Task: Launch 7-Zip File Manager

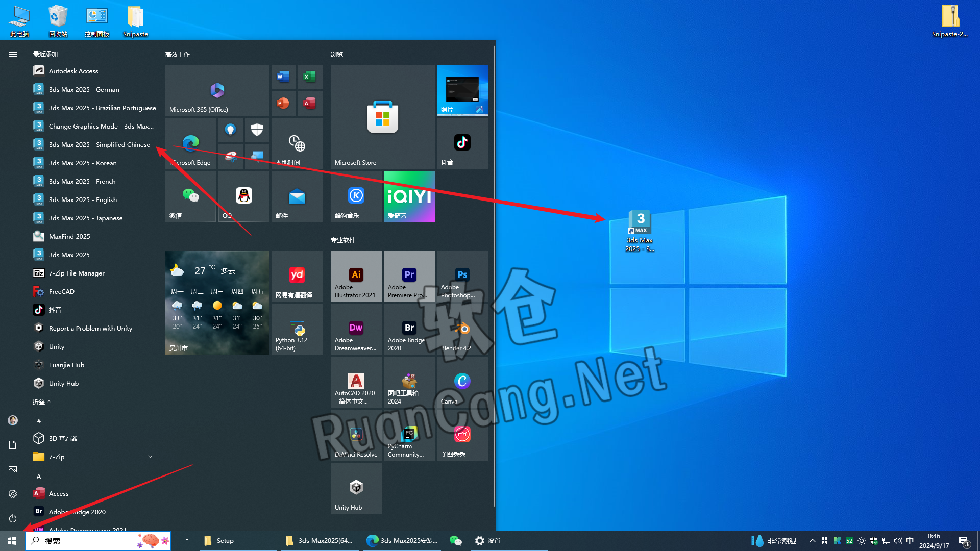Action: tap(94, 273)
